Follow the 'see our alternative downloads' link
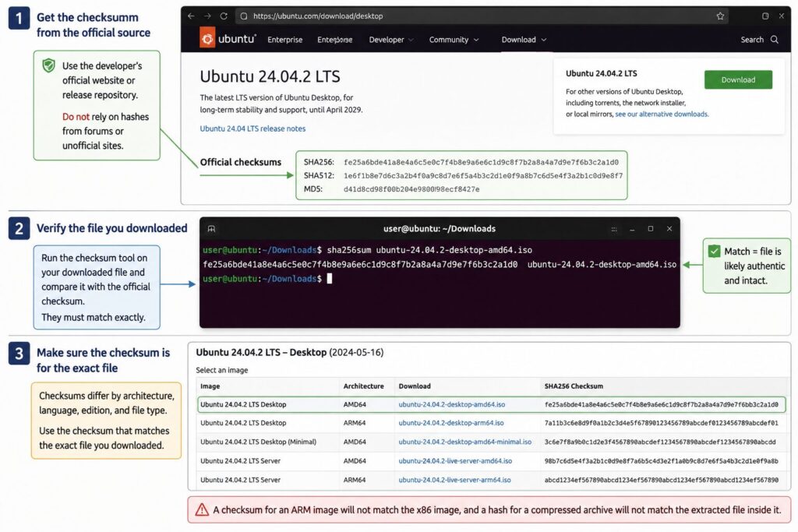The height and width of the screenshot is (532, 798). [x=661, y=114]
